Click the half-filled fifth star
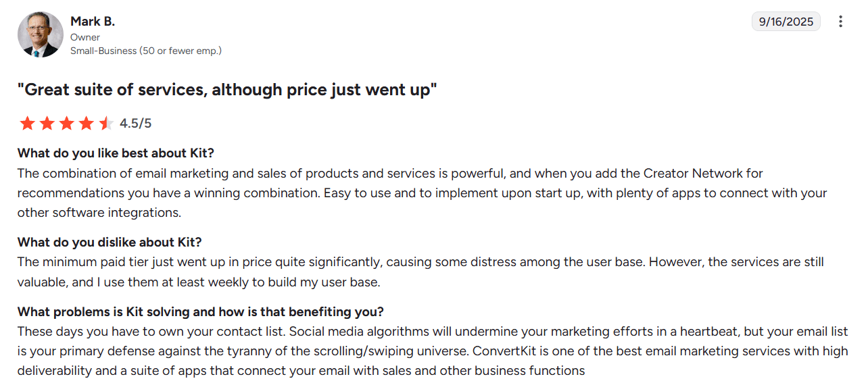Image resolution: width=868 pixels, height=383 pixels. [105, 123]
